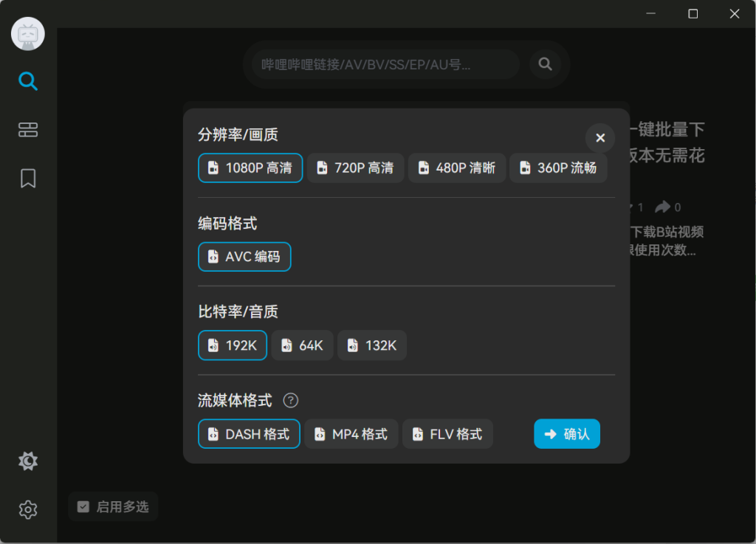Screen dimensions: 756x544
Task: Close the quality options dialog
Action: [599, 137]
